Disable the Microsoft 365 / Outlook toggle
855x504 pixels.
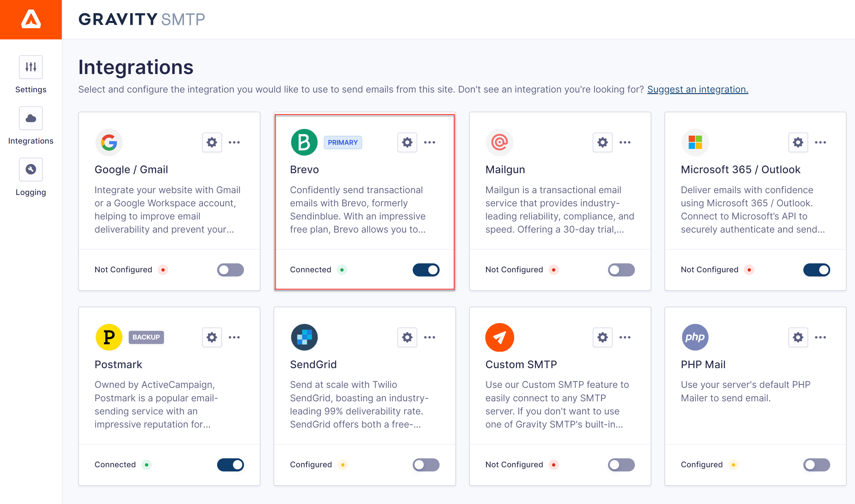click(x=816, y=270)
